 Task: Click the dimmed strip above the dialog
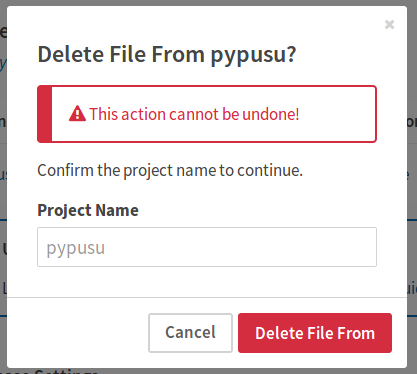[x=208, y=3]
